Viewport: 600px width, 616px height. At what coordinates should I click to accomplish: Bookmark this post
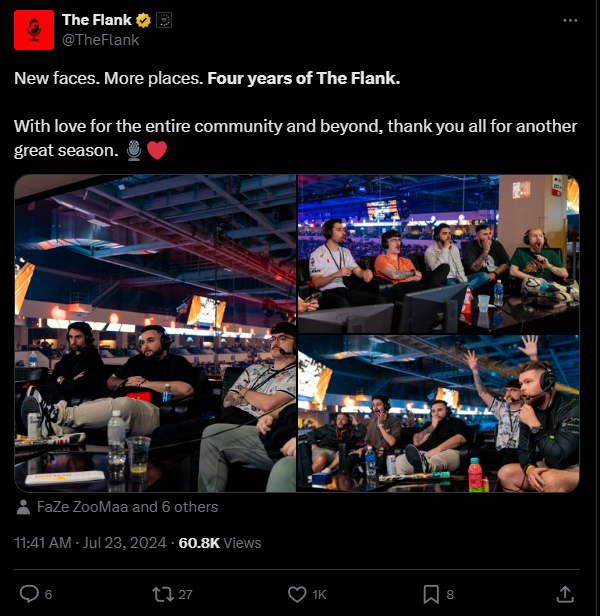(431, 594)
